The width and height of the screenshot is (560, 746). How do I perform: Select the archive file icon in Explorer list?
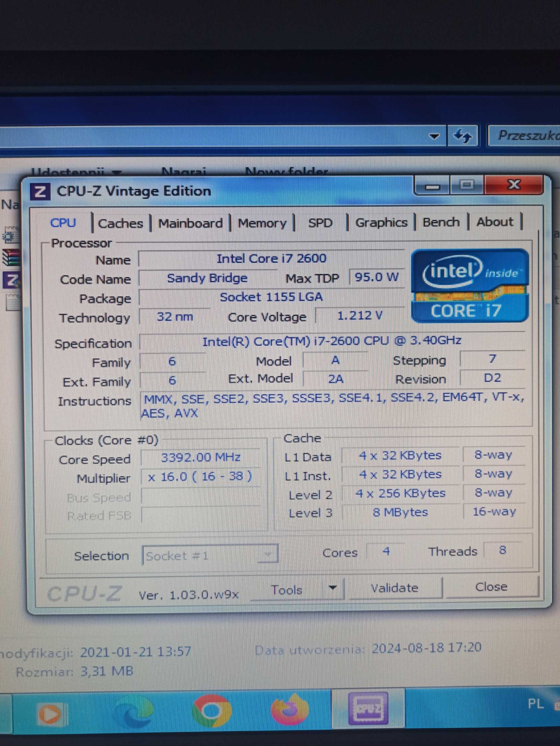tap(11, 257)
